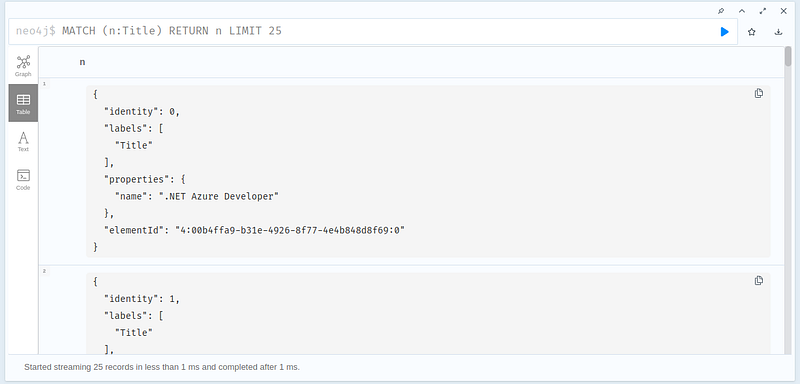
Task: Save query as favorite with star icon
Action: (752, 32)
